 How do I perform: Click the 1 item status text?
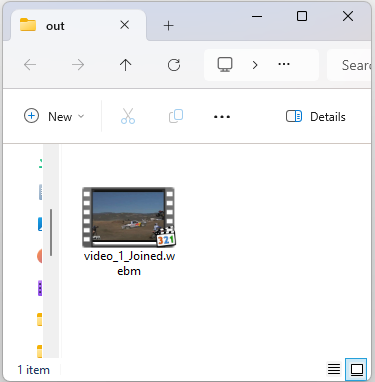34,370
